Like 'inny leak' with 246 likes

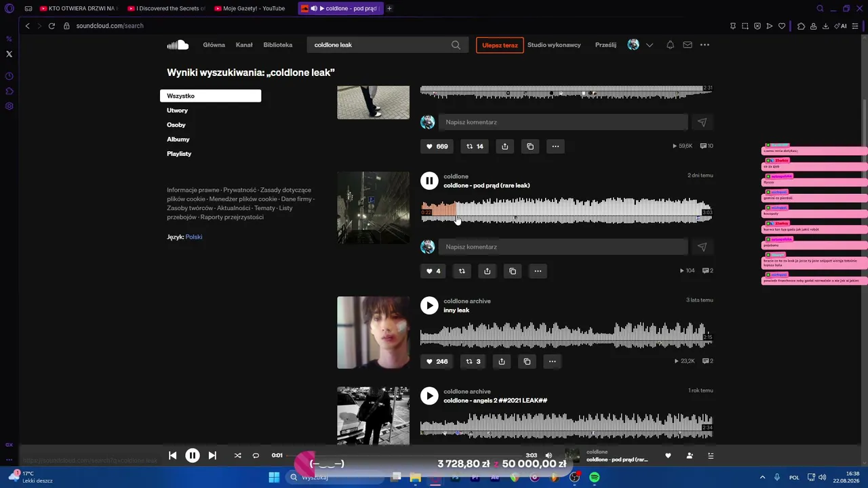[x=437, y=361]
